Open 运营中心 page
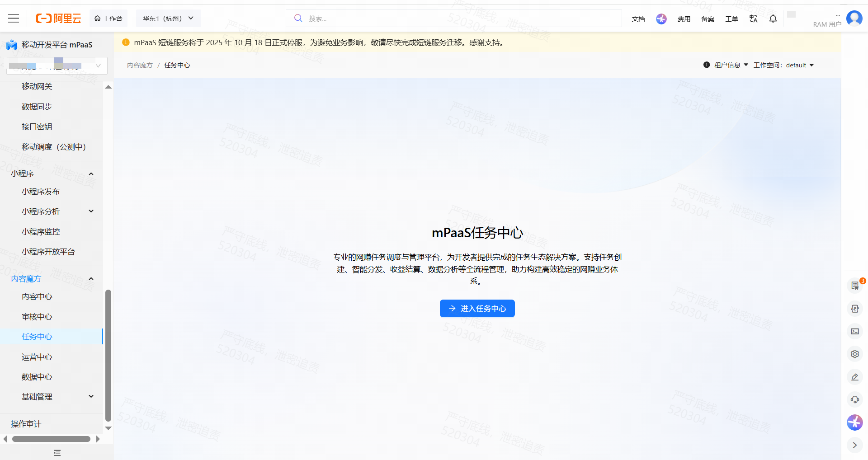 [x=37, y=357]
